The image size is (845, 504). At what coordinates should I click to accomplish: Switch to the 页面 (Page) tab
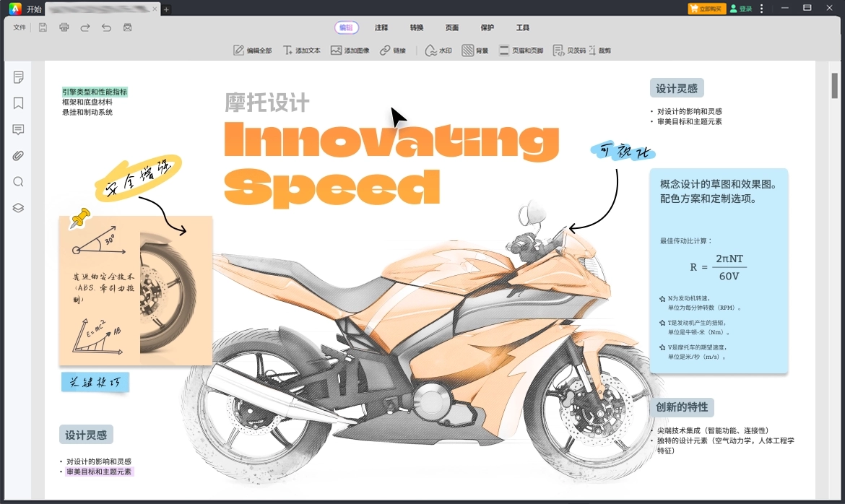point(452,27)
